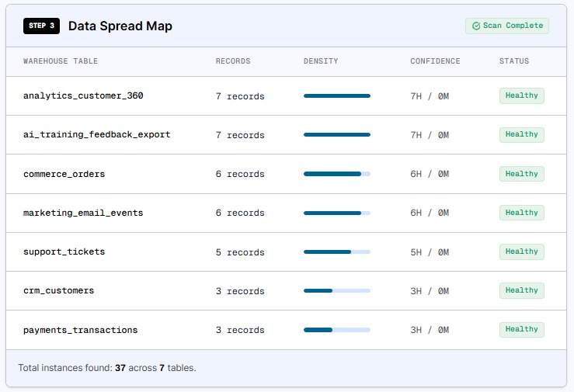Click records count for commerce_orders
This screenshot has width=574, height=392.
(240, 174)
